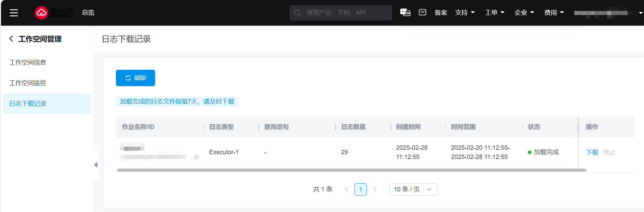
Task: Expand the 工单 dropdown menu
Action: [494, 13]
